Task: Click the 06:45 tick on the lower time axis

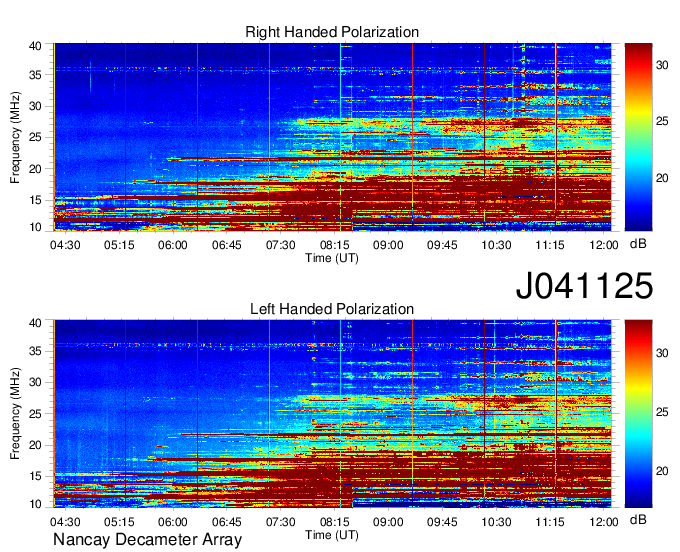Action: click(x=226, y=522)
